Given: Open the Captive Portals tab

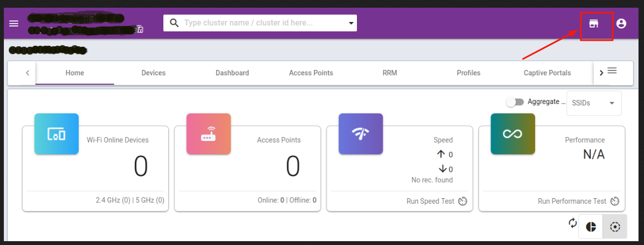Looking at the screenshot, I should pyautogui.click(x=547, y=73).
